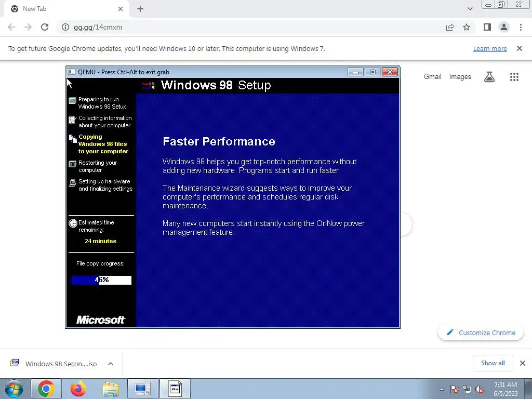Select the New Tab tab
Viewport: 532px width, 399px height.
click(x=66, y=9)
